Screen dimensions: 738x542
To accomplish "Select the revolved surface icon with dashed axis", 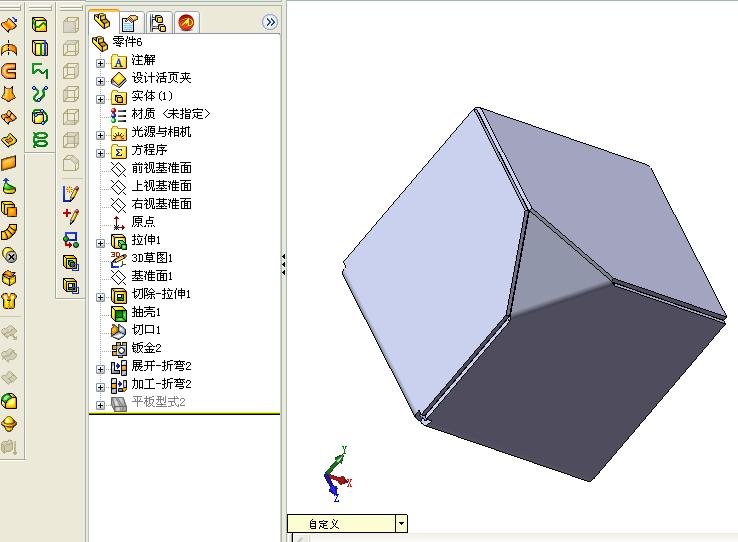I will [x=9, y=48].
